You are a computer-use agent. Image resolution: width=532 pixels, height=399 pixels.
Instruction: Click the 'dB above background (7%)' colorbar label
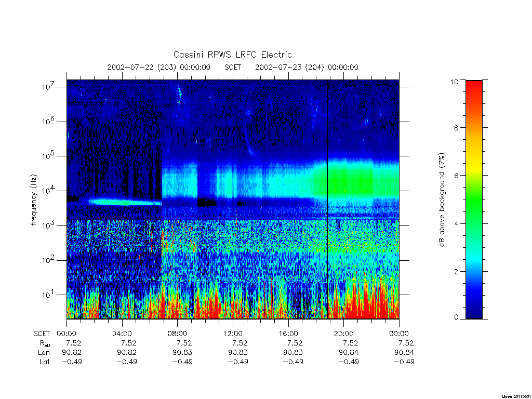(x=442, y=200)
